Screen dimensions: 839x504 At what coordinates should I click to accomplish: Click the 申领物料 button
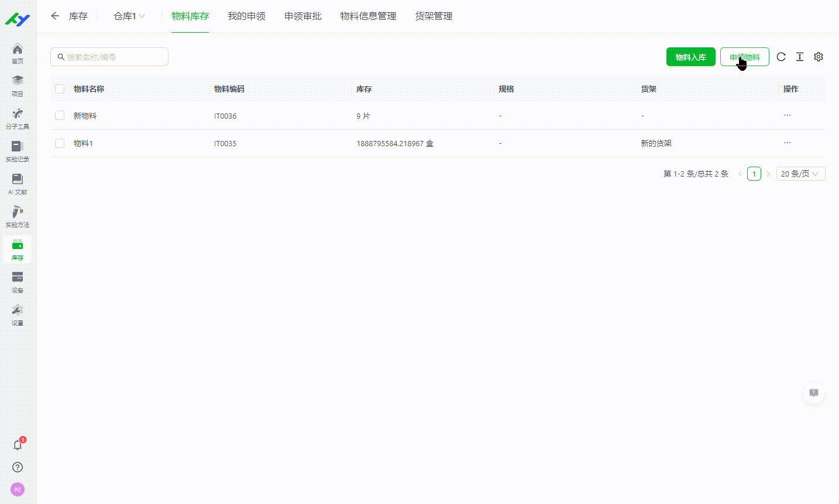click(x=744, y=57)
